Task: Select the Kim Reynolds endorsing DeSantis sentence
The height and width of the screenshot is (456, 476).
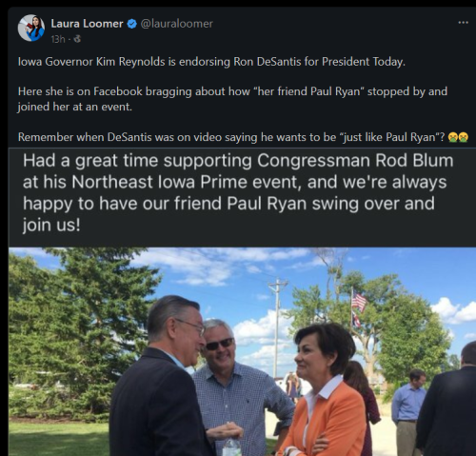Action: [x=211, y=61]
